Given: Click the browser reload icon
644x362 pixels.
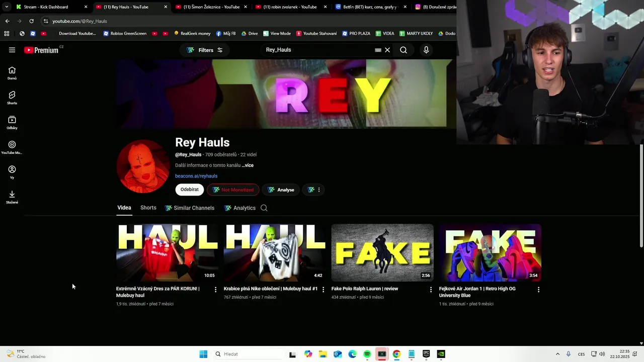Looking at the screenshot, I should tap(31, 21).
